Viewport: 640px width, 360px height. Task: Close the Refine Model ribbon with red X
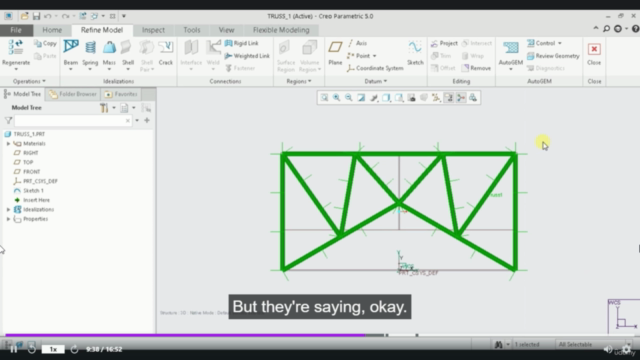pyautogui.click(x=594, y=49)
